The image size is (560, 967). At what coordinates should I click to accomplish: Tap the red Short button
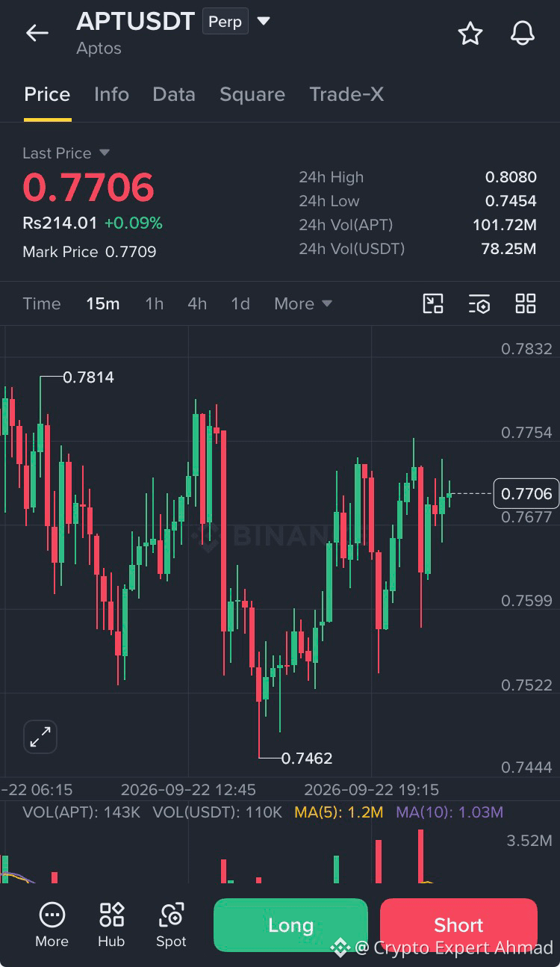pos(458,925)
